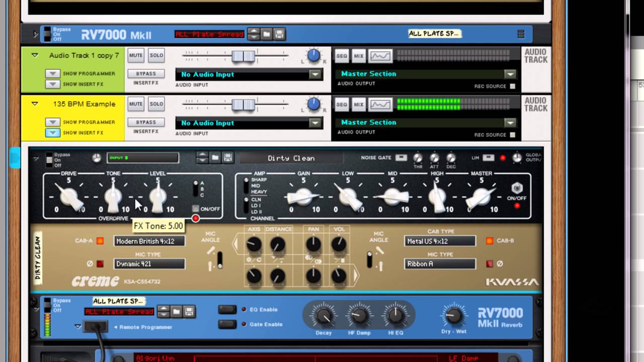
Task: Expand Show Insert FX on Audio Track 1 copy 7
Action: (53, 84)
